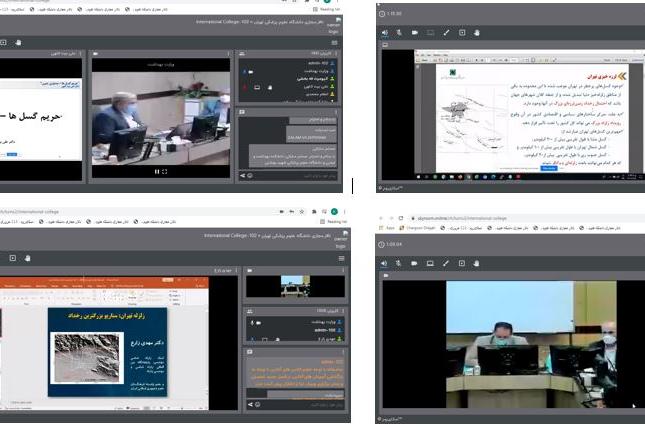Open Chargoon Didgah bookmark
The height and width of the screenshot is (430, 645).
[x=417, y=227]
